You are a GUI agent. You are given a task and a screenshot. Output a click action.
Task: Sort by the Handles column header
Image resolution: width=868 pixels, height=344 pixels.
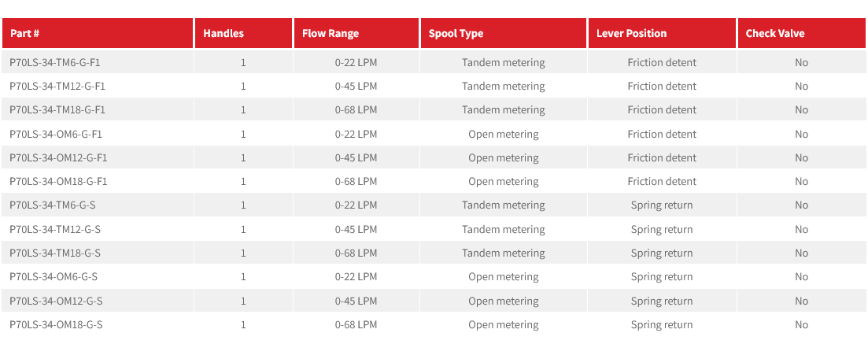click(x=223, y=33)
